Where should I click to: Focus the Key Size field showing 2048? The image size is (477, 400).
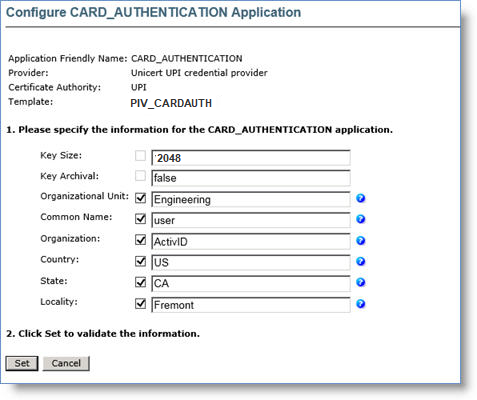tap(251, 158)
